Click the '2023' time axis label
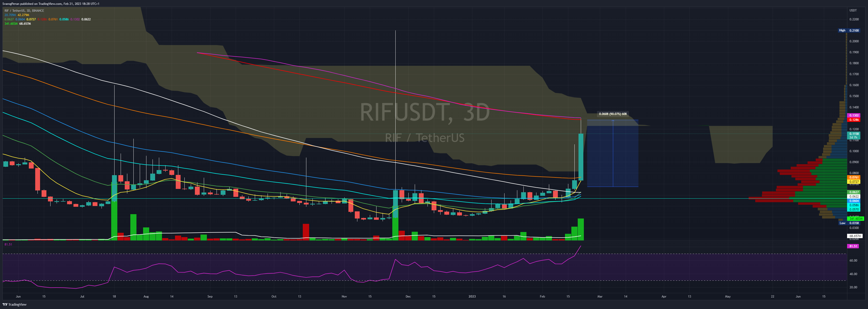The image size is (868, 309). [x=472, y=297]
